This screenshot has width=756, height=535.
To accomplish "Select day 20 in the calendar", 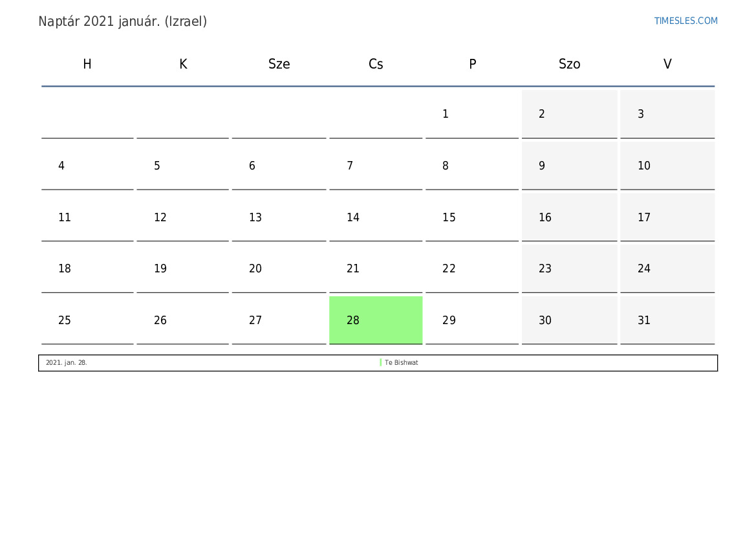I will pos(279,268).
